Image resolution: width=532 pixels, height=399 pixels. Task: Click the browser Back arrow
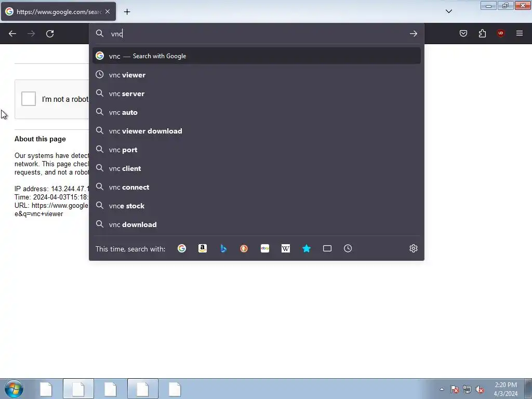(x=12, y=34)
